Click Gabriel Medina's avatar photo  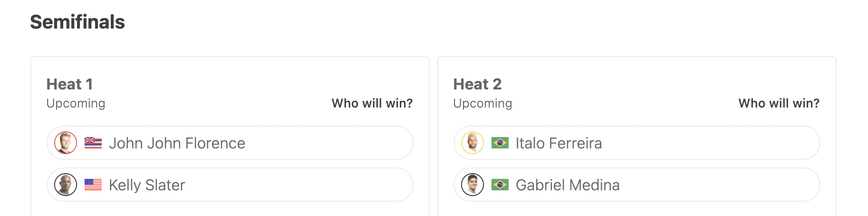[473, 185]
